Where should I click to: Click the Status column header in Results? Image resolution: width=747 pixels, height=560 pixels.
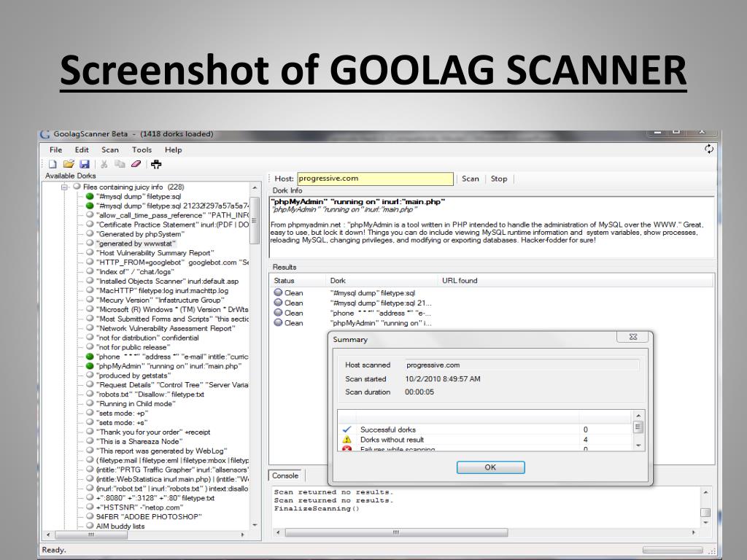pyautogui.click(x=298, y=281)
